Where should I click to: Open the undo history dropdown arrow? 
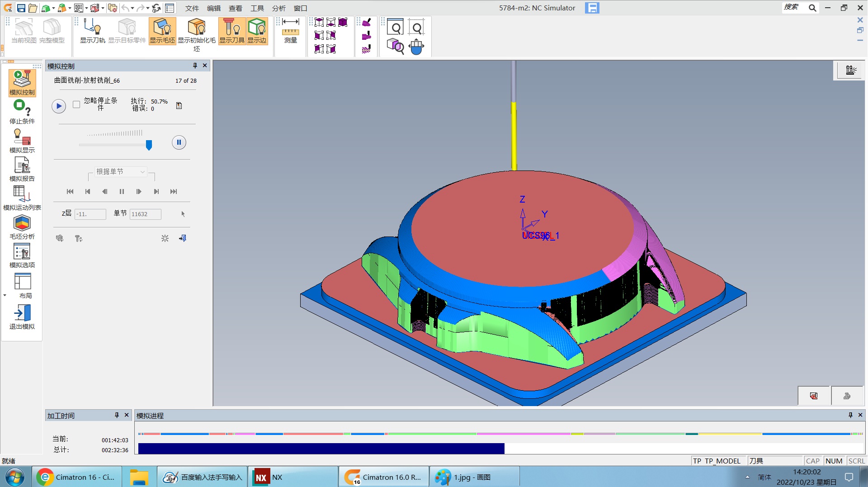click(x=132, y=8)
